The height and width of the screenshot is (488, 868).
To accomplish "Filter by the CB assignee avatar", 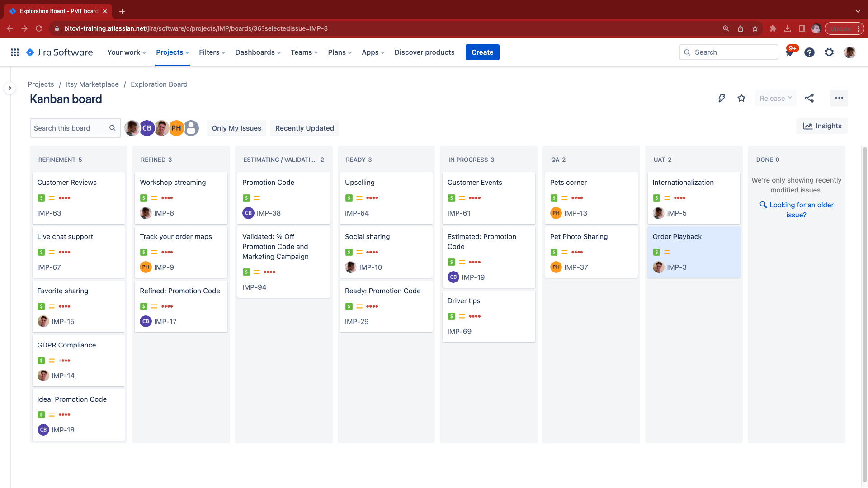I will coord(147,128).
